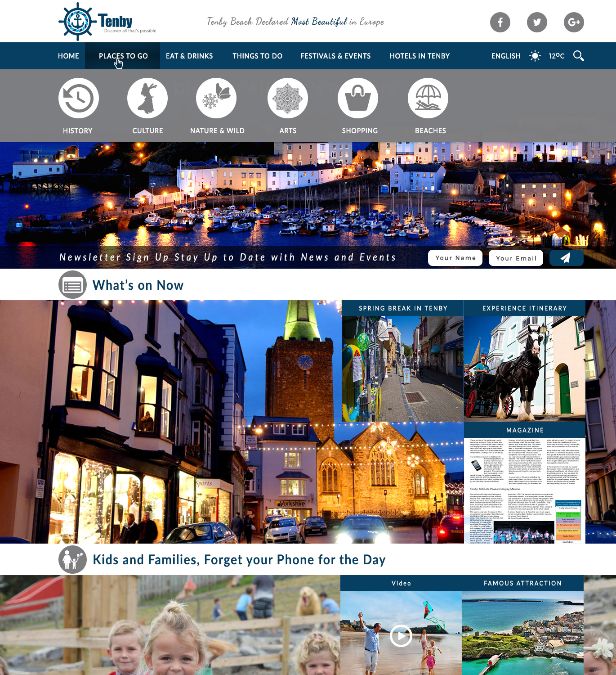Open the Eat & Drinks menu
The height and width of the screenshot is (675, 616).
click(x=189, y=56)
